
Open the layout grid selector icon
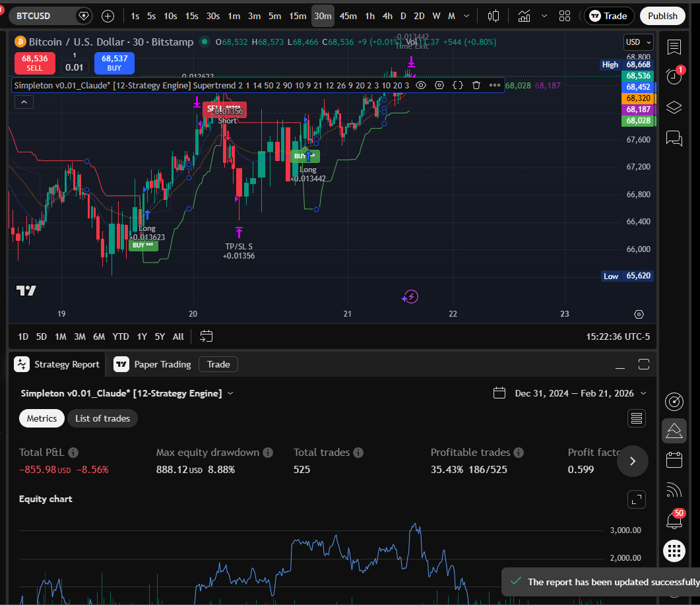[565, 16]
